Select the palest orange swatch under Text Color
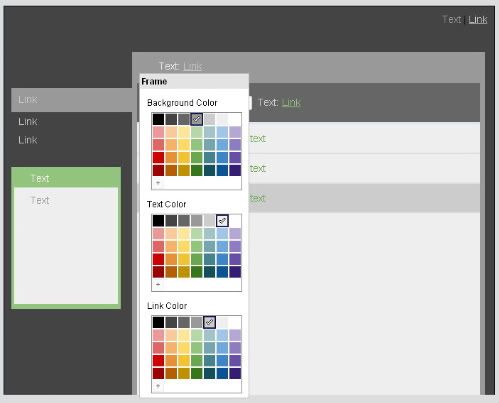499x403 pixels. point(171,234)
